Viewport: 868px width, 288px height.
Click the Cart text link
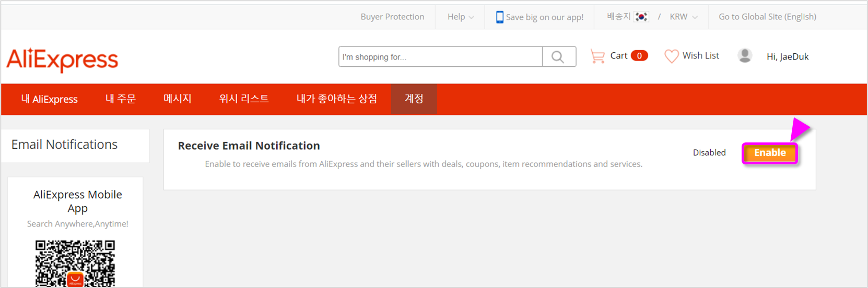pos(619,56)
